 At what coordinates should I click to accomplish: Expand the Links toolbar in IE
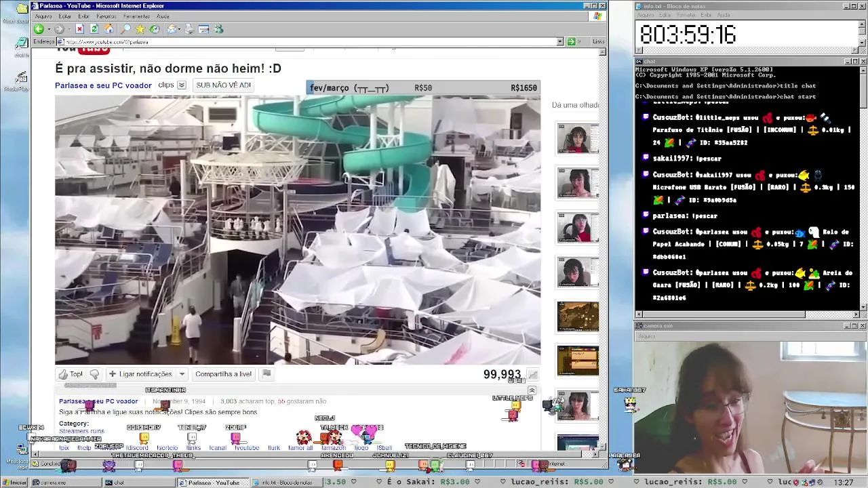[x=599, y=42]
